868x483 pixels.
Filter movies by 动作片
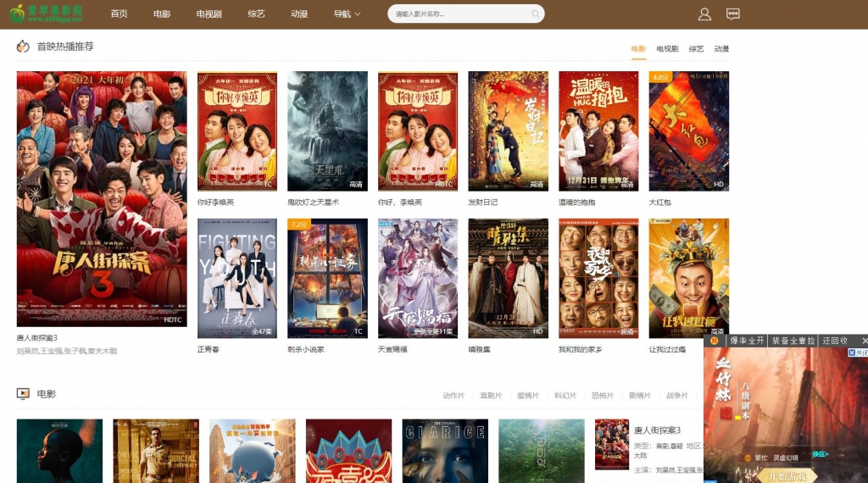(453, 395)
